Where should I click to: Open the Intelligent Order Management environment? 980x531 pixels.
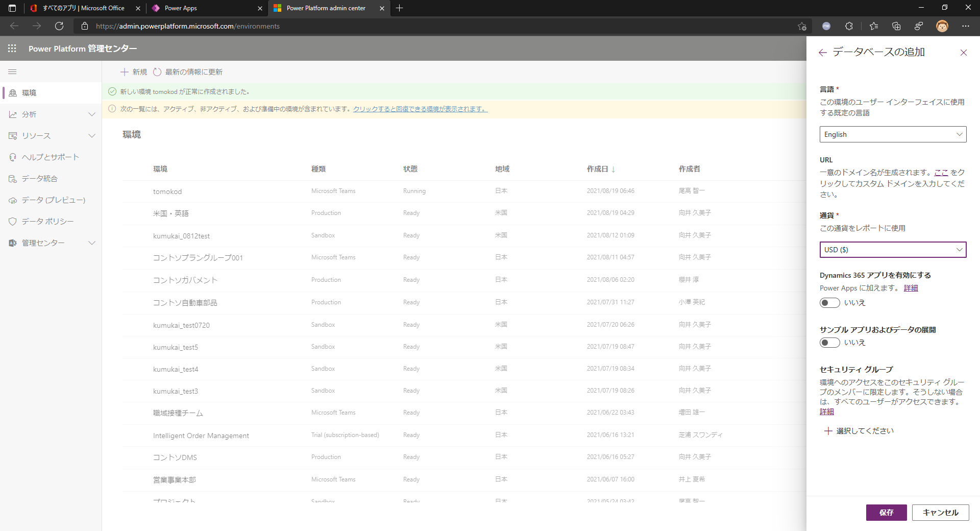[x=201, y=436]
